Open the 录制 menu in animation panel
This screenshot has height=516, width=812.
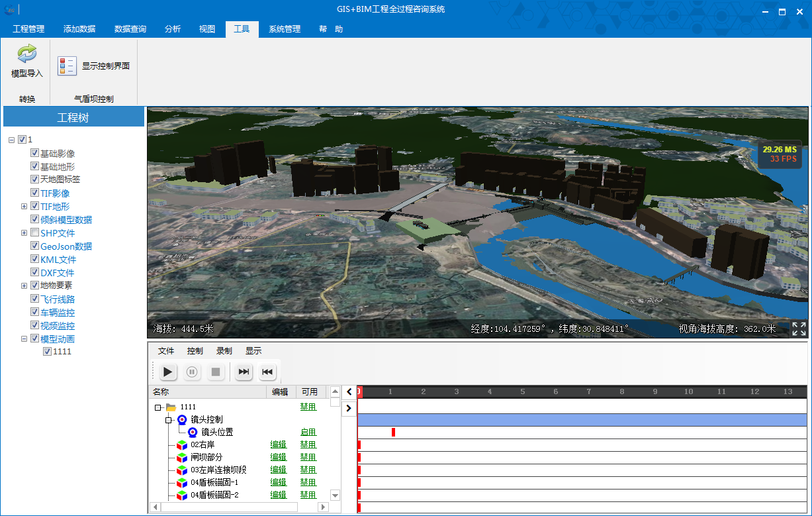pos(224,351)
